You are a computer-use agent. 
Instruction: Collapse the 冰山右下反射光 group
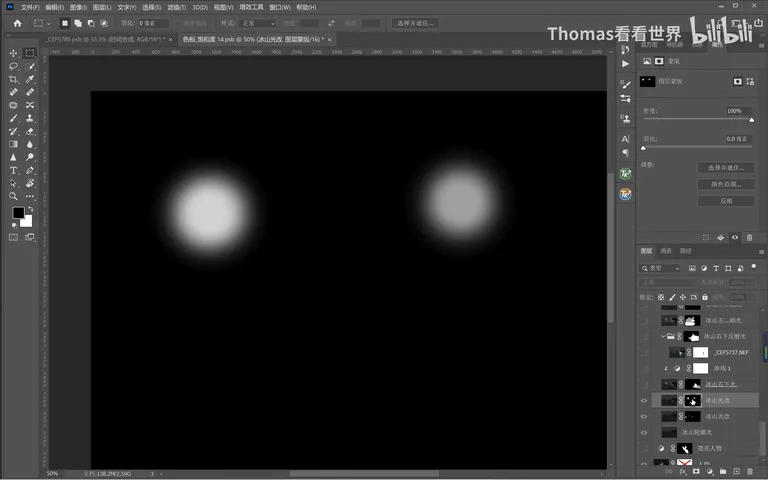click(663, 336)
